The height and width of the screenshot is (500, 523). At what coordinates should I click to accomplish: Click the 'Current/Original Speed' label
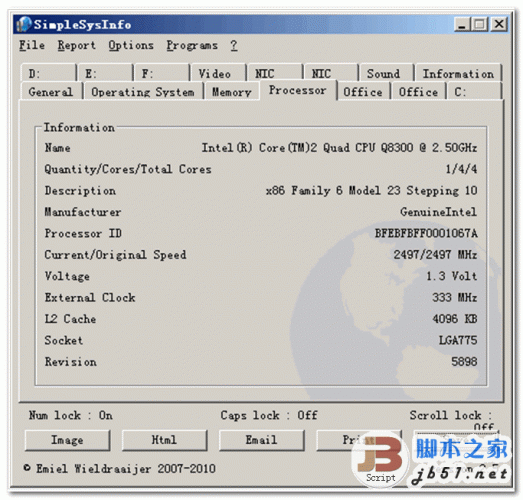click(x=115, y=255)
